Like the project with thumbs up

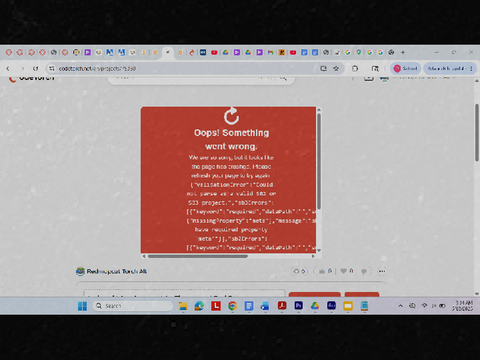[322, 271]
